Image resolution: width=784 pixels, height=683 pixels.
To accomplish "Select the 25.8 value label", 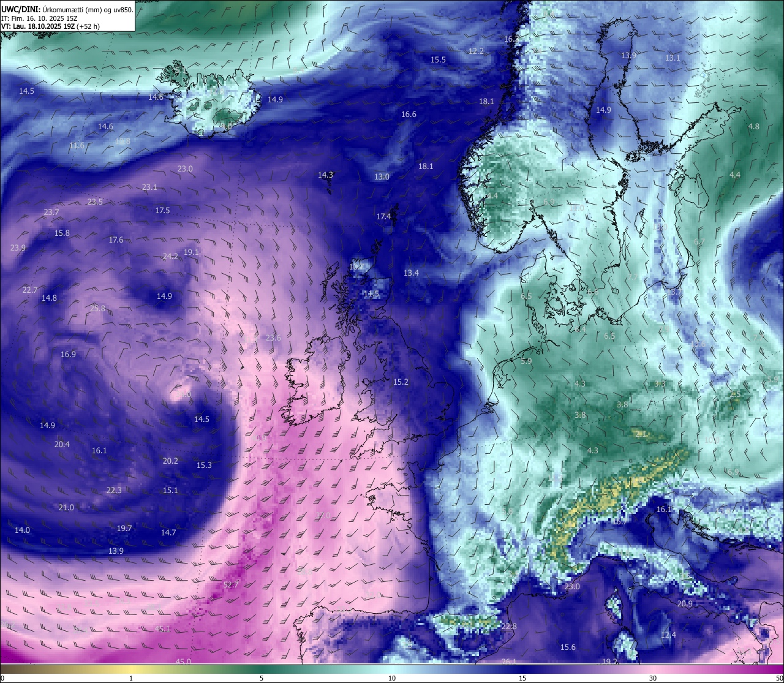I will (97, 309).
